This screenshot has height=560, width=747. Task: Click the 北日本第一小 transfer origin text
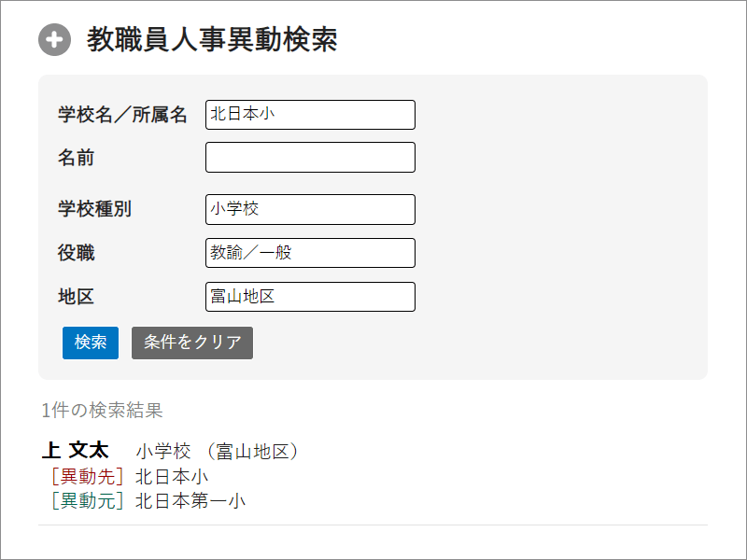coord(190,499)
